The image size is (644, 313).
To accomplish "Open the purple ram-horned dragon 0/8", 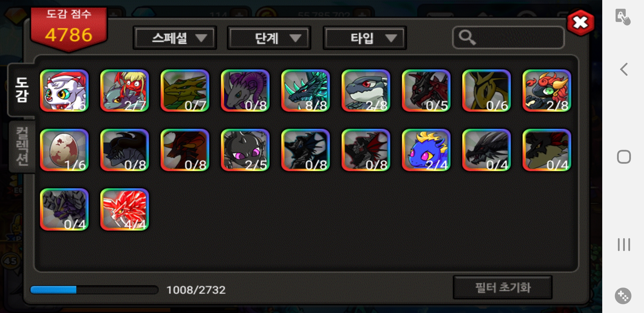I will (245, 90).
